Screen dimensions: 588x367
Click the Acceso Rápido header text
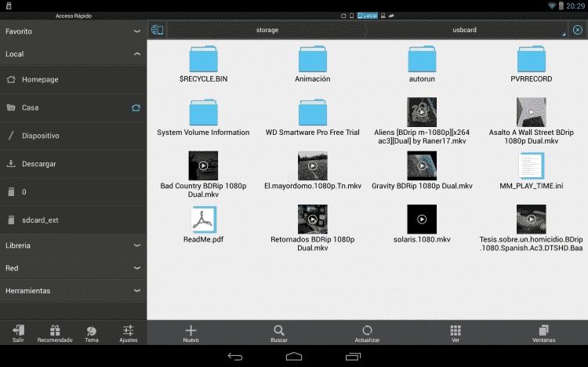(x=74, y=16)
